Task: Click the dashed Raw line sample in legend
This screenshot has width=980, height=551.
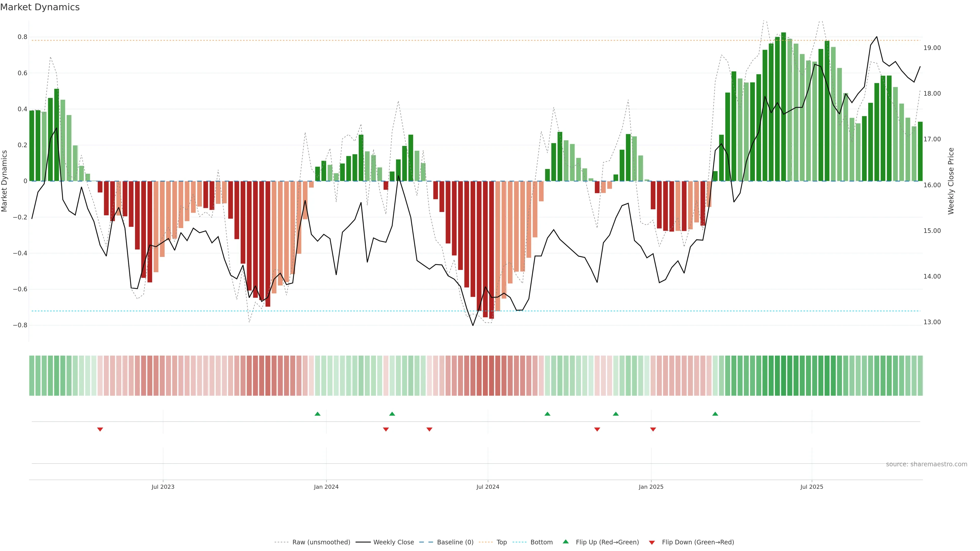Action: (281, 542)
